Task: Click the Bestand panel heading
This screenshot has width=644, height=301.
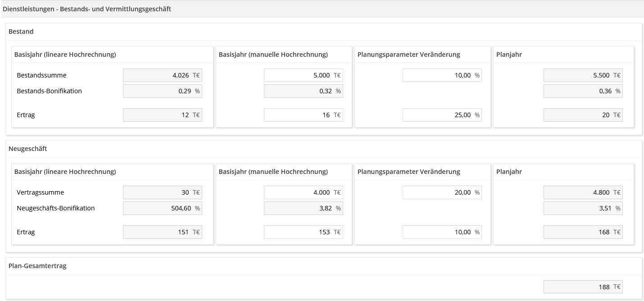Action: tap(21, 32)
